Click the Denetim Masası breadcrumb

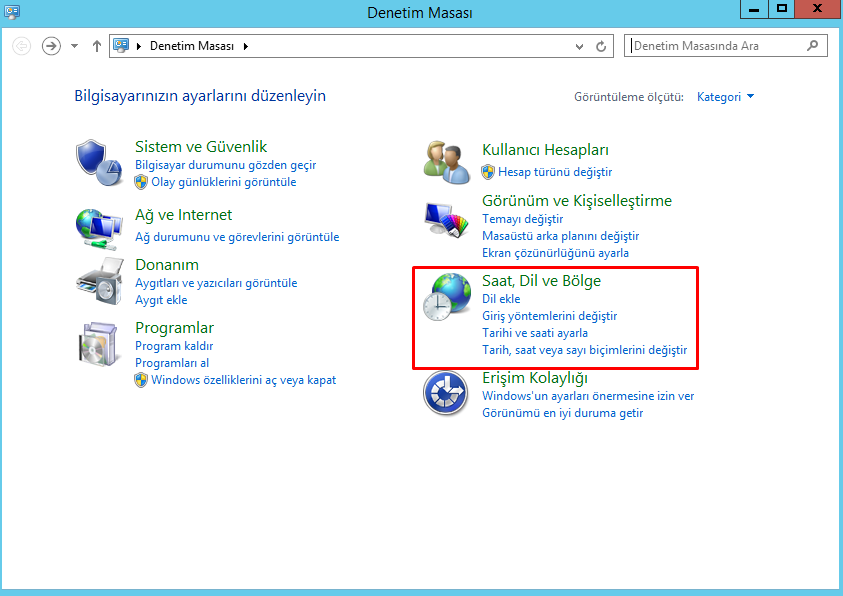point(192,46)
